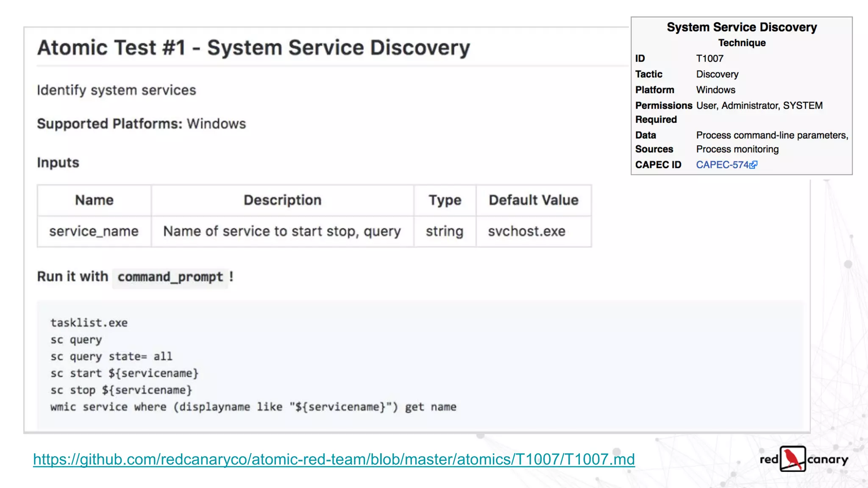Click the 'command_prompt' inline code label
The image size is (868, 488).
pyautogui.click(x=170, y=277)
